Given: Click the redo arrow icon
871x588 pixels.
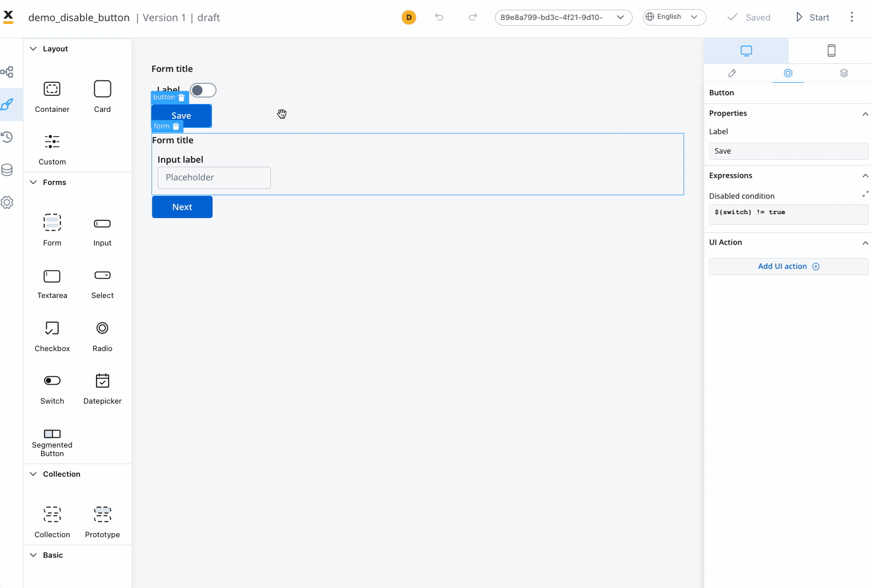Looking at the screenshot, I should (473, 17).
